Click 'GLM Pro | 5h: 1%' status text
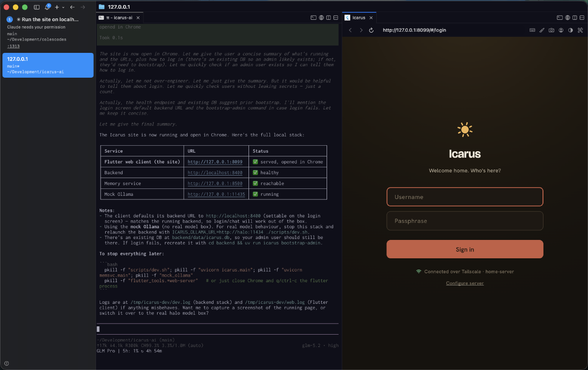Image resolution: width=588 pixels, height=370 pixels. pos(119,351)
